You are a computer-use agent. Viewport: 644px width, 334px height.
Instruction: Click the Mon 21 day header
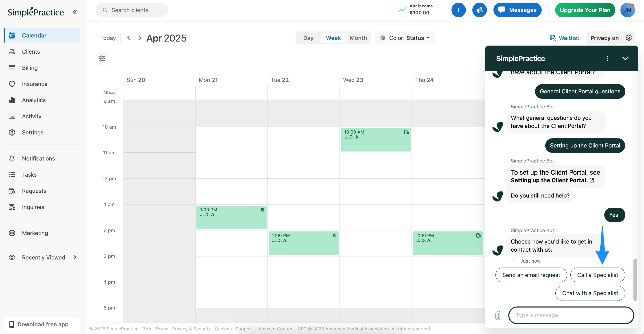tap(208, 80)
